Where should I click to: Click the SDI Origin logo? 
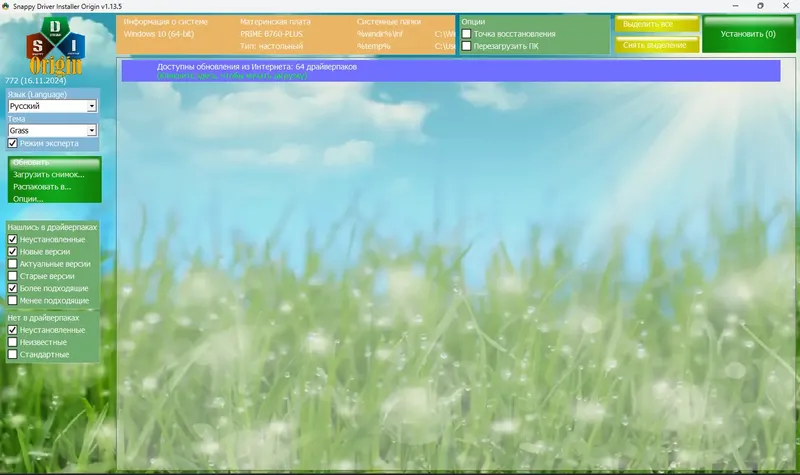point(56,46)
